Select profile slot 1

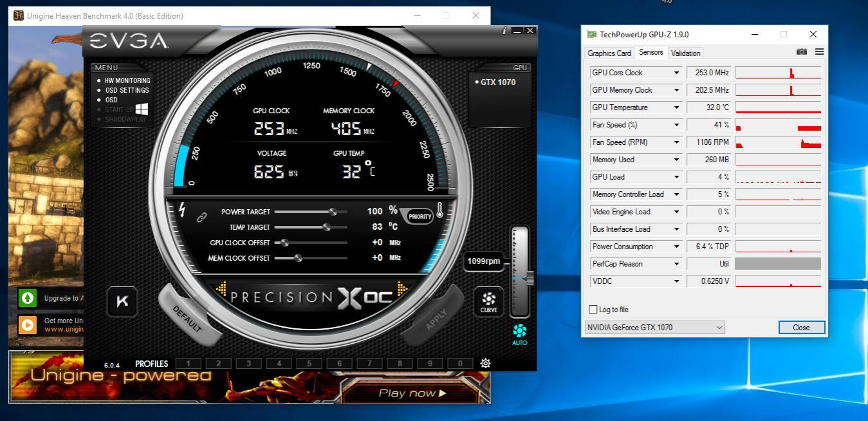(188, 364)
